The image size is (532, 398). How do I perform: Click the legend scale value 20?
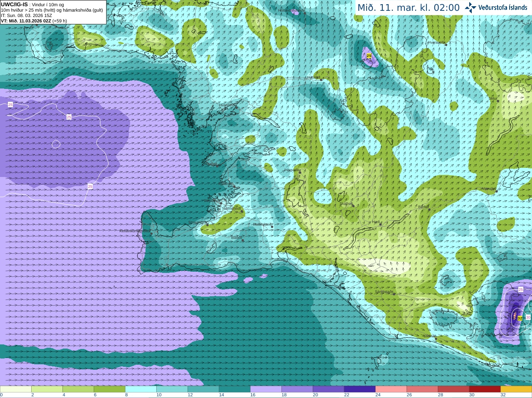[x=315, y=395]
